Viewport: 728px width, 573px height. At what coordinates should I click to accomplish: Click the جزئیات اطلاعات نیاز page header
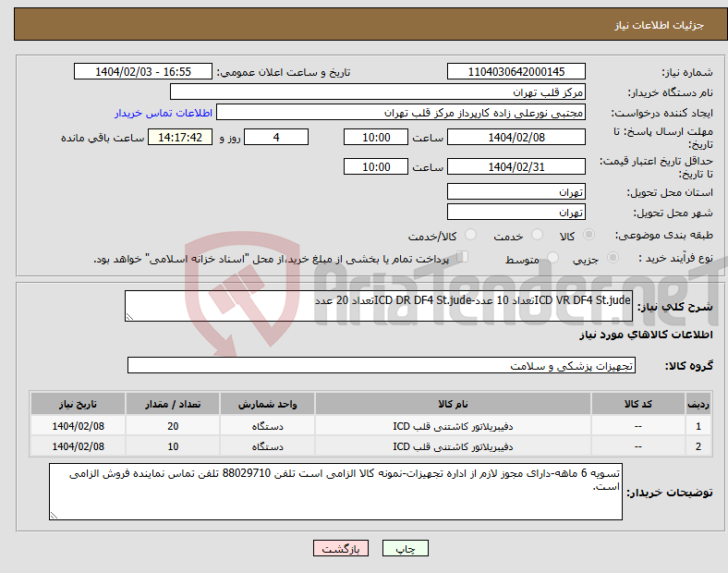tap(660, 25)
